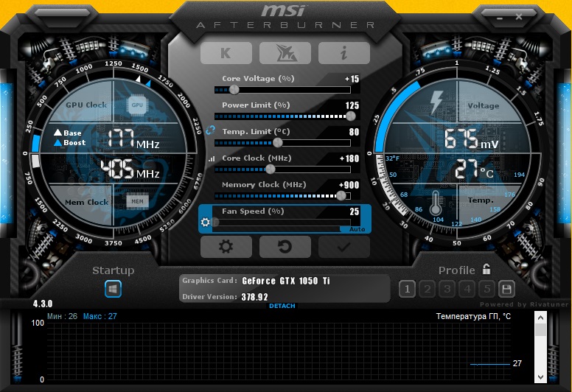The width and height of the screenshot is (572, 392).
Task: Click the Макс : 27 value
Action: pyautogui.click(x=100, y=317)
